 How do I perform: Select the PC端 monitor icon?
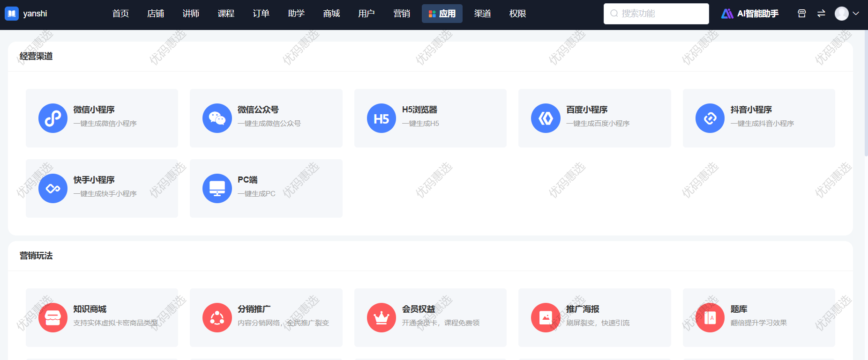click(217, 189)
